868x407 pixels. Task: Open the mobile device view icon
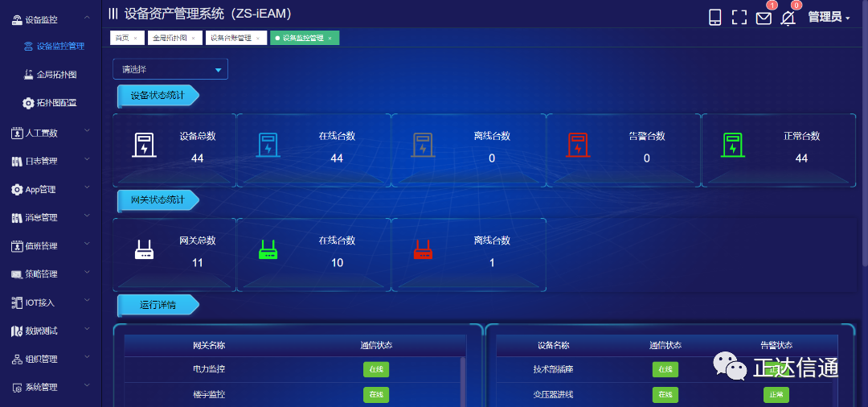point(714,17)
